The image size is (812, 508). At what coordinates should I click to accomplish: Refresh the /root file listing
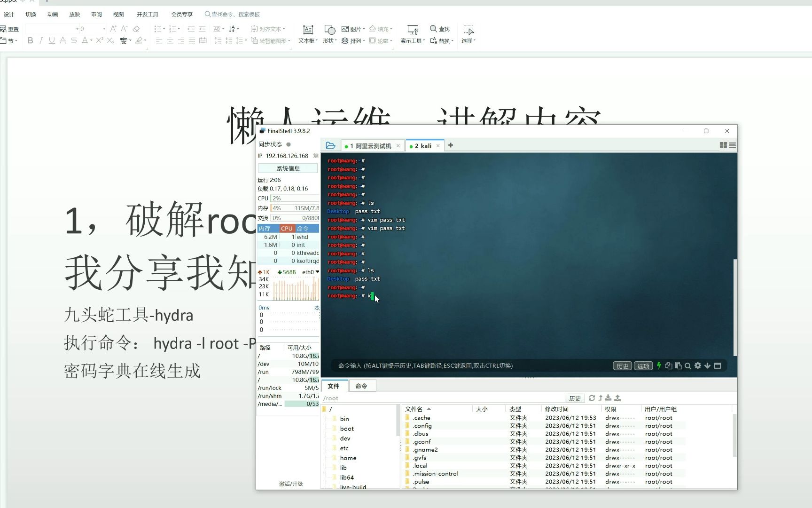592,398
